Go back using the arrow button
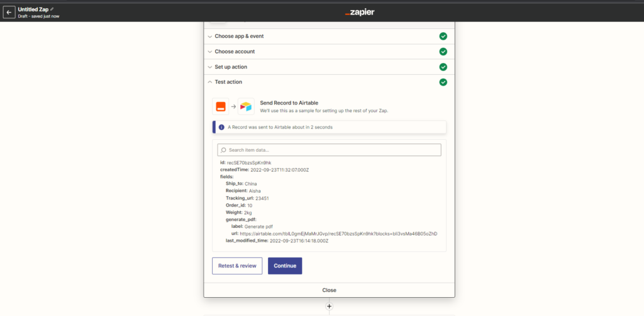644x316 pixels. [9, 13]
